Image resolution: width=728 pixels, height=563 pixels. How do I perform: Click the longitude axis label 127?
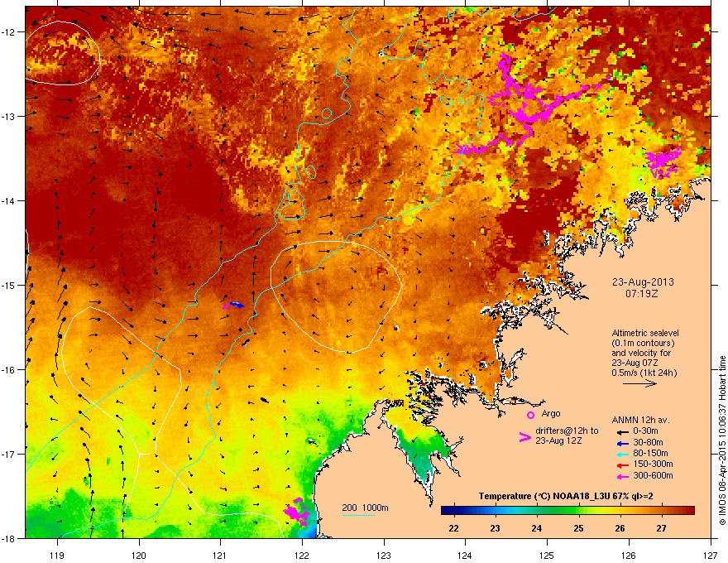[x=711, y=556]
